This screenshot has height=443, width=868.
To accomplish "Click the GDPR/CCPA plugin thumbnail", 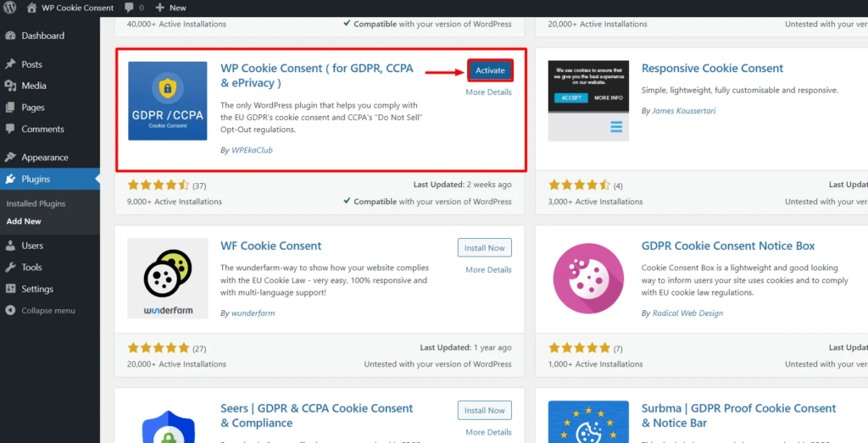I will pyautogui.click(x=168, y=101).
